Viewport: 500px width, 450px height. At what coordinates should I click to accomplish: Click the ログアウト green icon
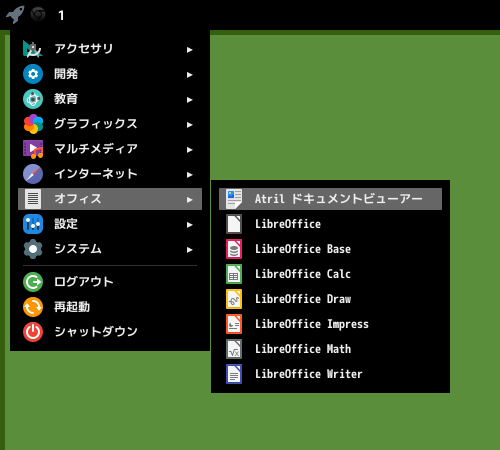pos(33,282)
